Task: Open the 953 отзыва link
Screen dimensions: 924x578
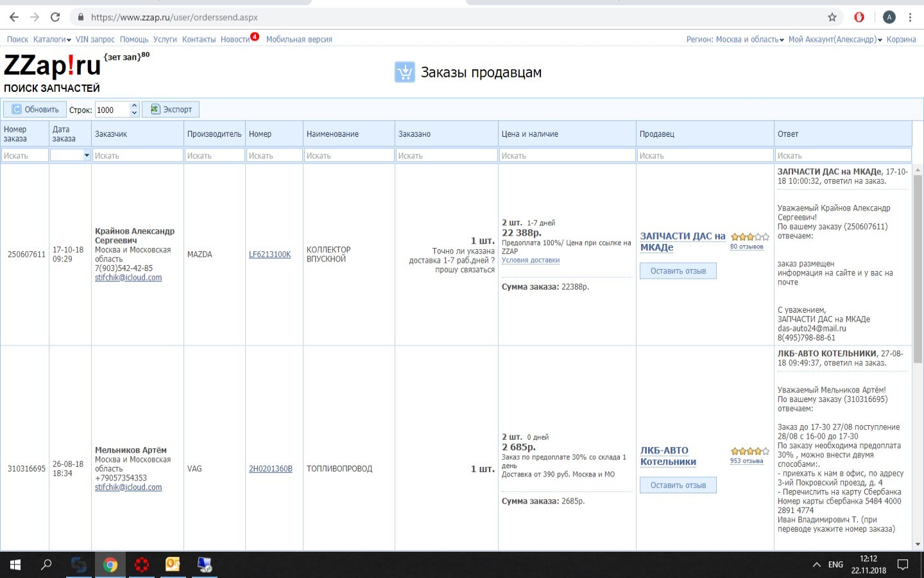Action: tap(746, 461)
